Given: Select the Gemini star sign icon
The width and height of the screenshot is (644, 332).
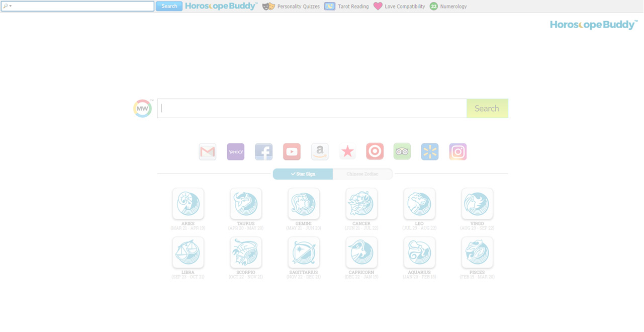Looking at the screenshot, I should click(304, 204).
